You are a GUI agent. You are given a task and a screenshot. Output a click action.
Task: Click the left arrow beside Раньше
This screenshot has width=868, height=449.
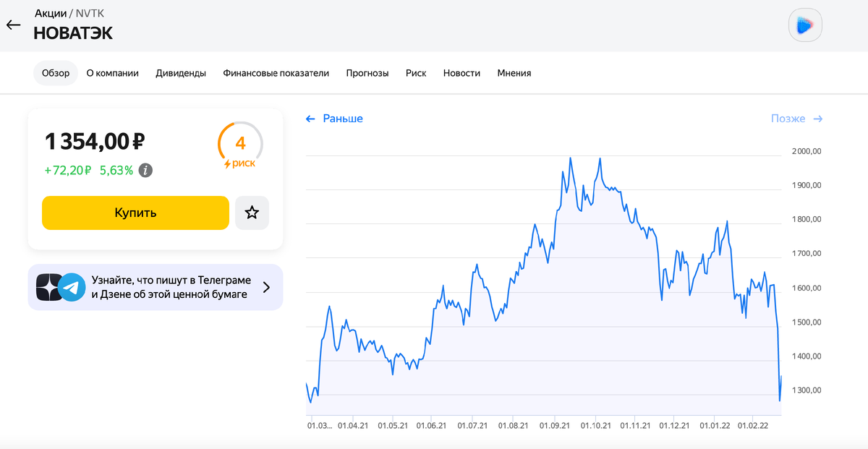coord(311,119)
